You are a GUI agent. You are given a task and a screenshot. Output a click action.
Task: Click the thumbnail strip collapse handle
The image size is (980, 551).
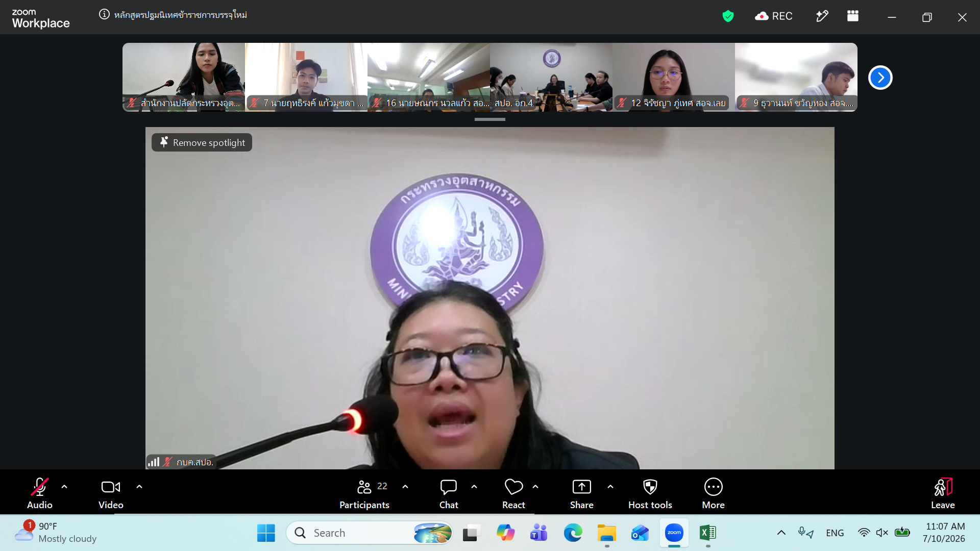click(490, 119)
